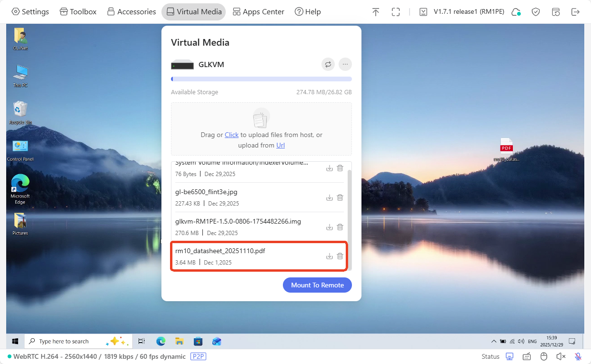Download the rm10_datasheet_20251110.pdf file
Screen dimensions: 591x364
coord(329,256)
